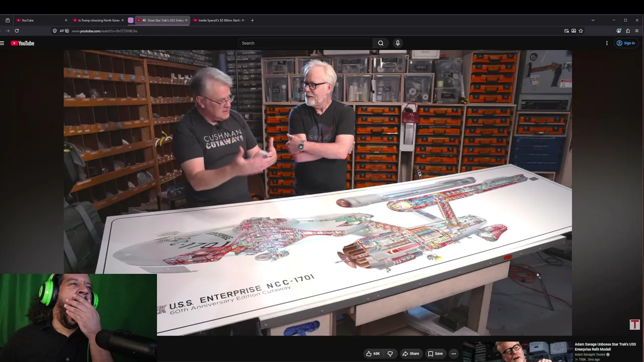Open browser account profile icon
The image size is (644, 362).
[619, 31]
